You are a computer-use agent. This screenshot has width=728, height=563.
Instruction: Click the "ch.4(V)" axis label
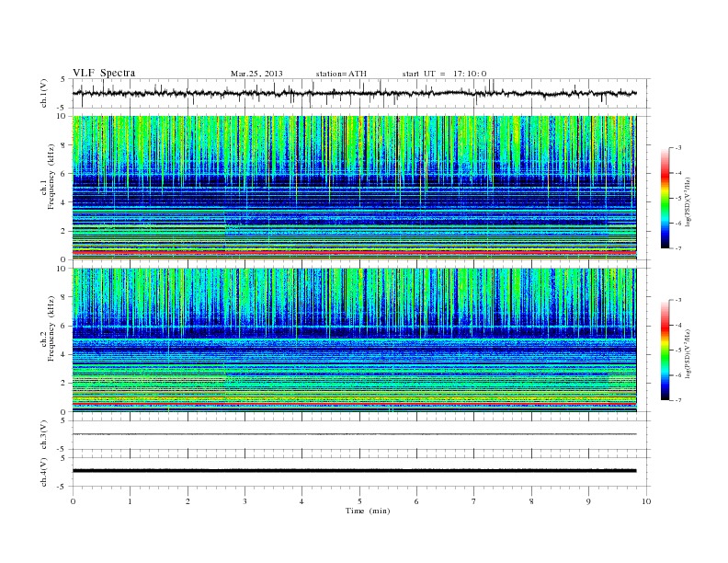(x=44, y=472)
